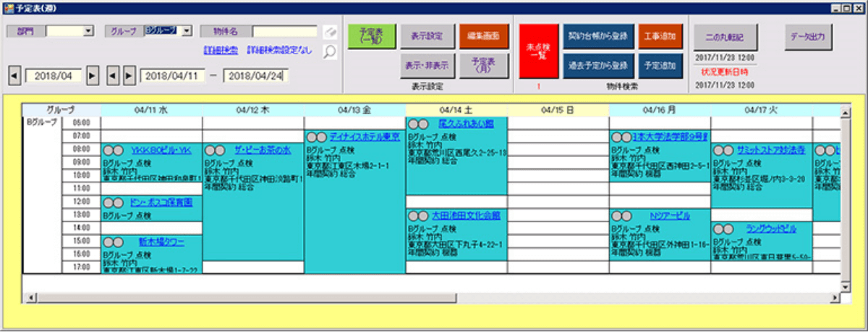Open the 部門 dropdown
Viewport: 868px width, 332px height.
click(x=88, y=32)
